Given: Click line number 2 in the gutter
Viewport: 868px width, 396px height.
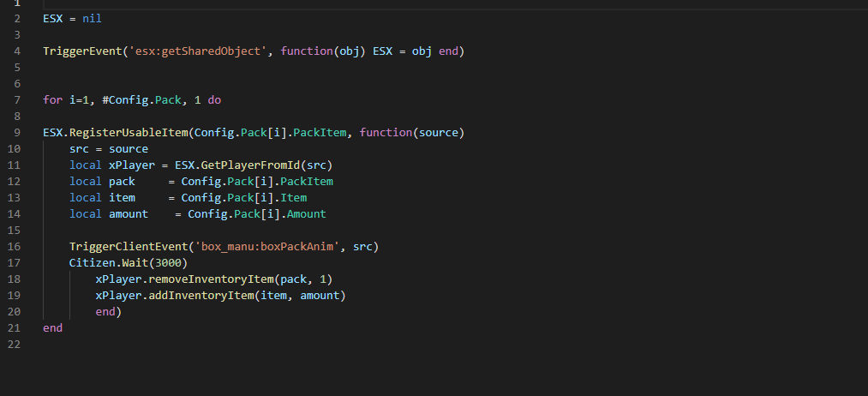Looking at the screenshot, I should (17, 19).
